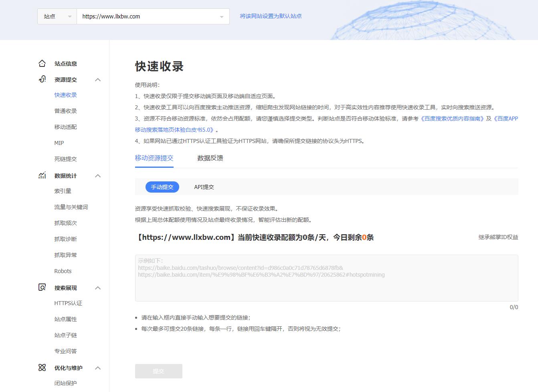Open 站点子链 sidebar item
Image resolution: width=538 pixels, height=392 pixels.
[66, 335]
